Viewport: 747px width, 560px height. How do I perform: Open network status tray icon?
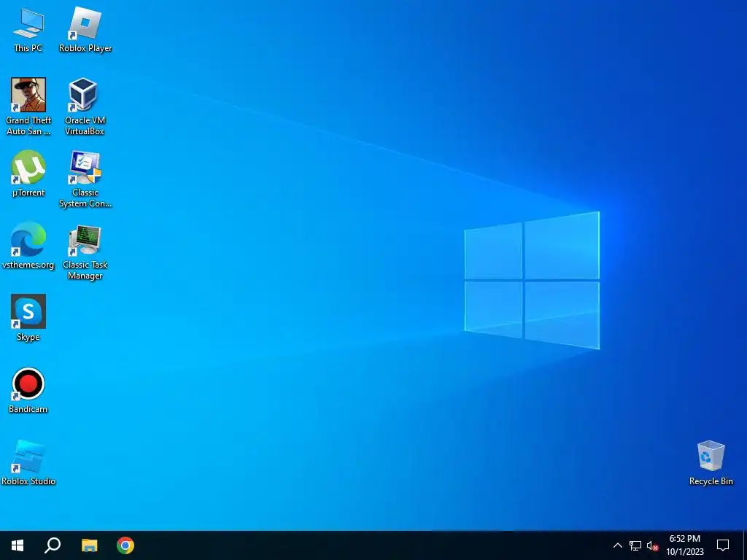[635, 545]
